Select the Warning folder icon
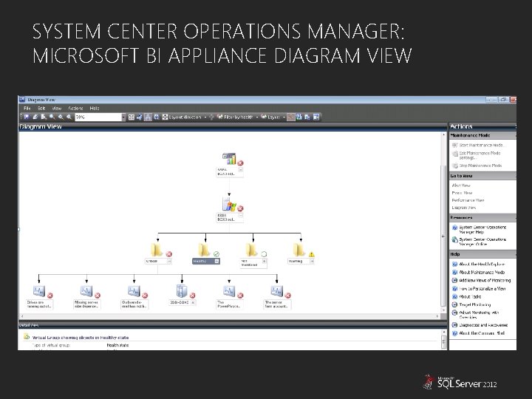This screenshot has width=532, height=399. coord(299,250)
